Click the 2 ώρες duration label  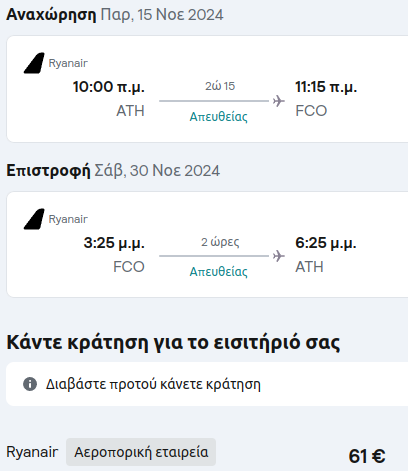click(x=220, y=242)
